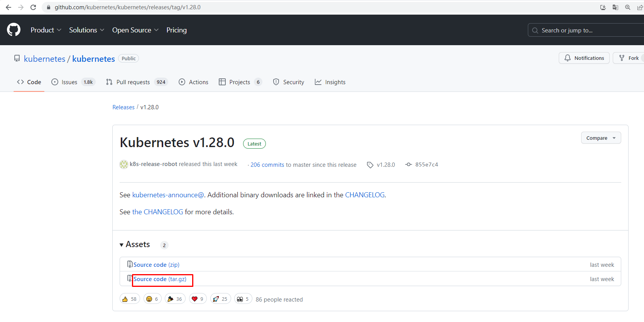Viewport: 644px width, 322px height.
Task: Reload the page with the browser refresh icon
Action: 33,7
